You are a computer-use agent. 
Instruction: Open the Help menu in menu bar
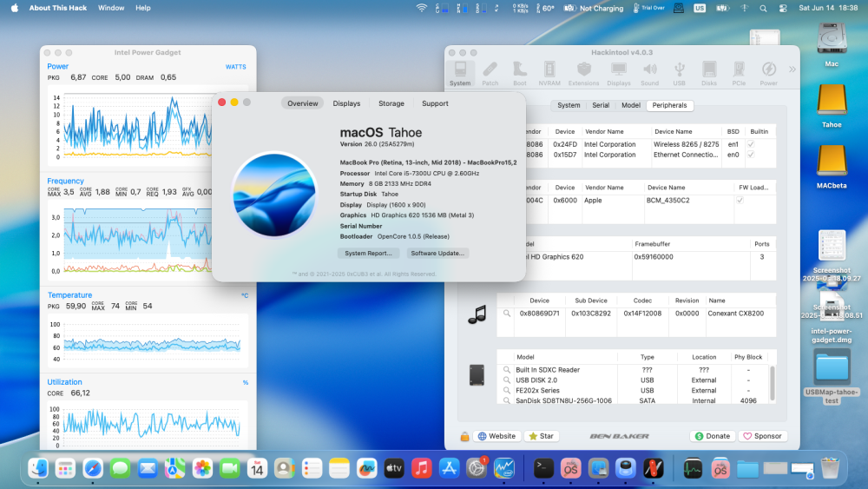[x=143, y=8]
